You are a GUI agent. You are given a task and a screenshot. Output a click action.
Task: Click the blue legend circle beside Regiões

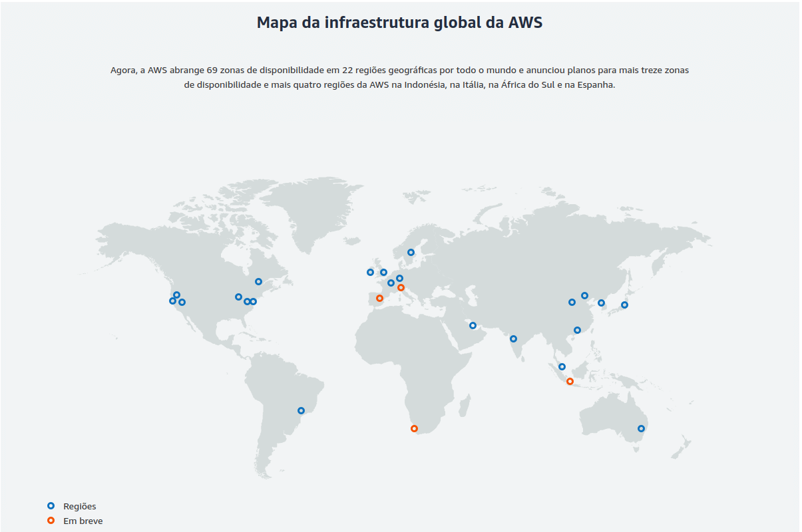pyautogui.click(x=51, y=506)
